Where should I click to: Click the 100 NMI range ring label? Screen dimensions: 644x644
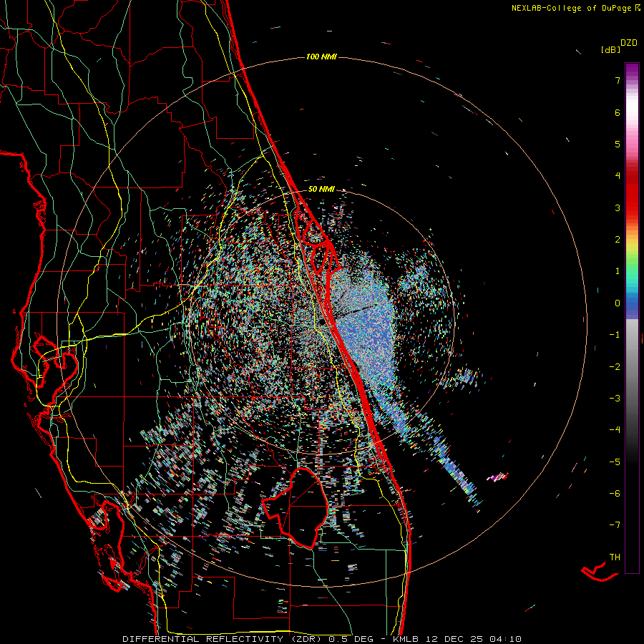(x=321, y=57)
